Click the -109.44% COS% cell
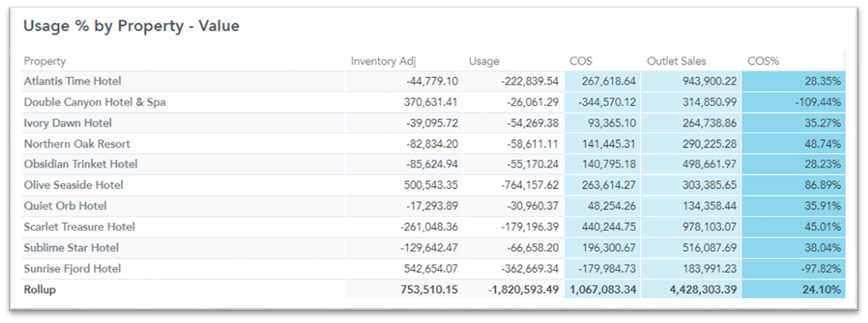This screenshot has height=323, width=868. [x=794, y=103]
